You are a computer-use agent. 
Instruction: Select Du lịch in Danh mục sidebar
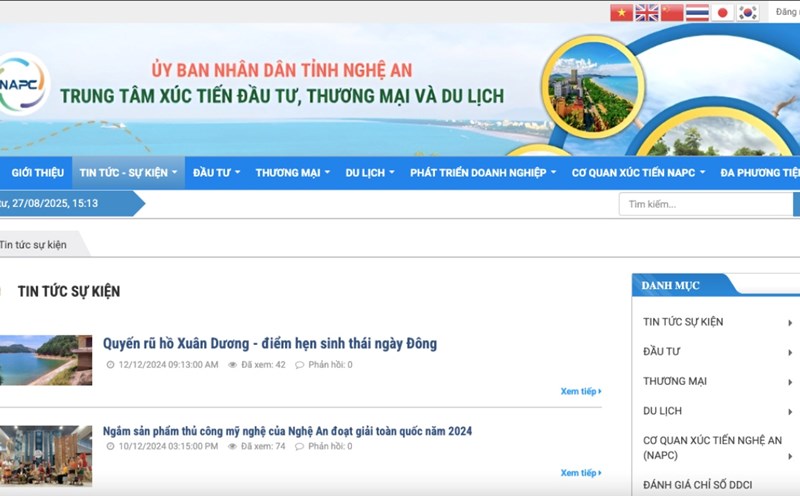(662, 411)
